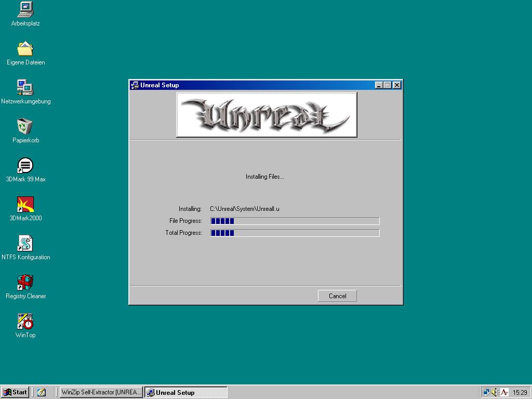Minimize the Unreal Setup window
532x399 pixels.
[379, 85]
